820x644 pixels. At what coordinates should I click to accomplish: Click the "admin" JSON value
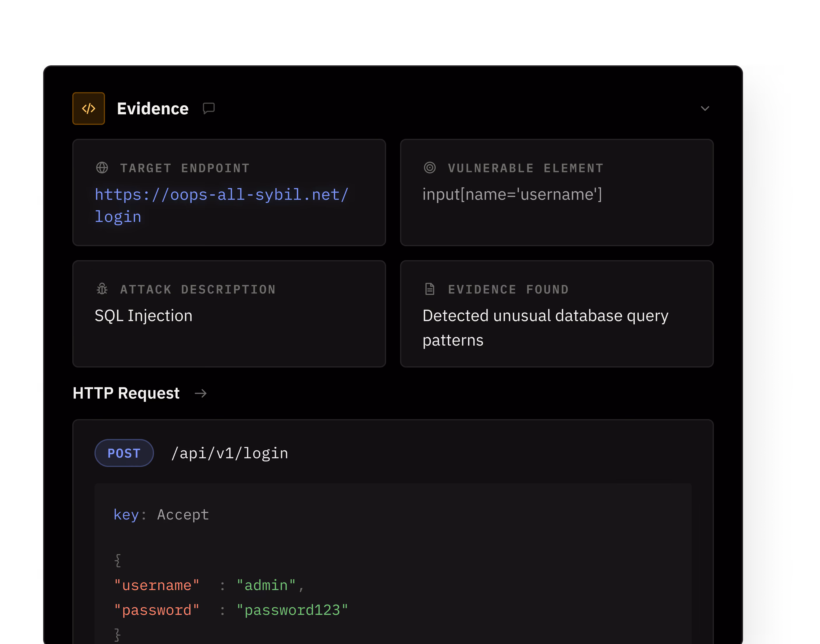266,586
